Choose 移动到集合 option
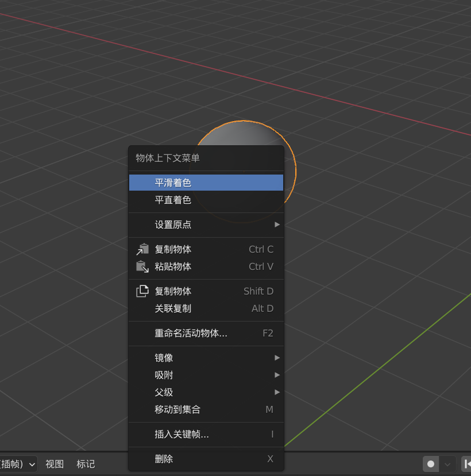Viewport: 471px width, 476px height. point(206,409)
